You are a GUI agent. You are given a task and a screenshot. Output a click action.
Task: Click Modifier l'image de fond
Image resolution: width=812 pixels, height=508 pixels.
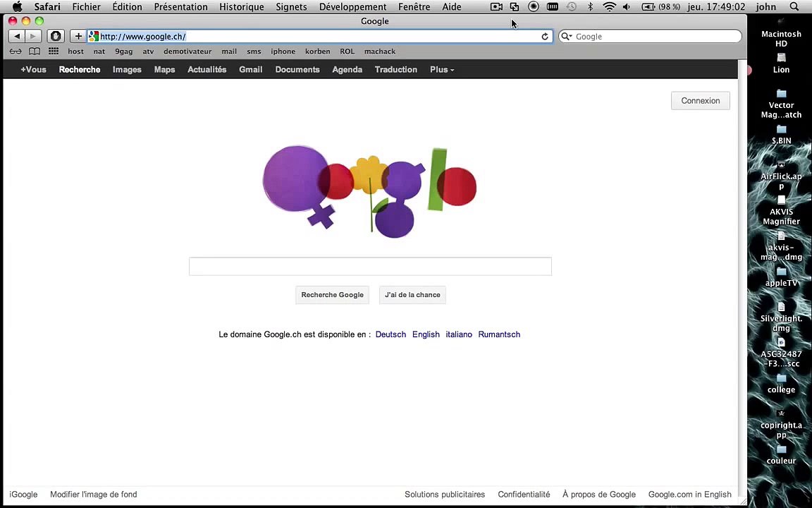[x=94, y=495]
